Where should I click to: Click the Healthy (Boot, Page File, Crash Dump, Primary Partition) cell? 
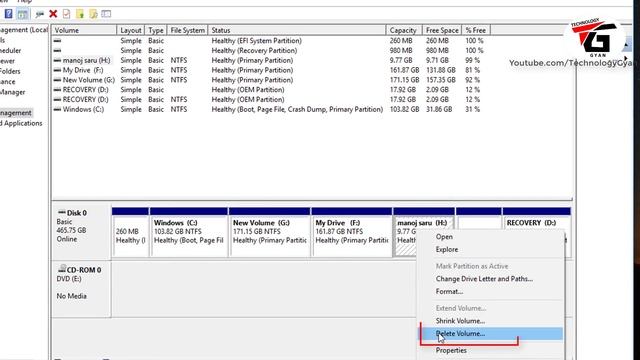(x=297, y=109)
